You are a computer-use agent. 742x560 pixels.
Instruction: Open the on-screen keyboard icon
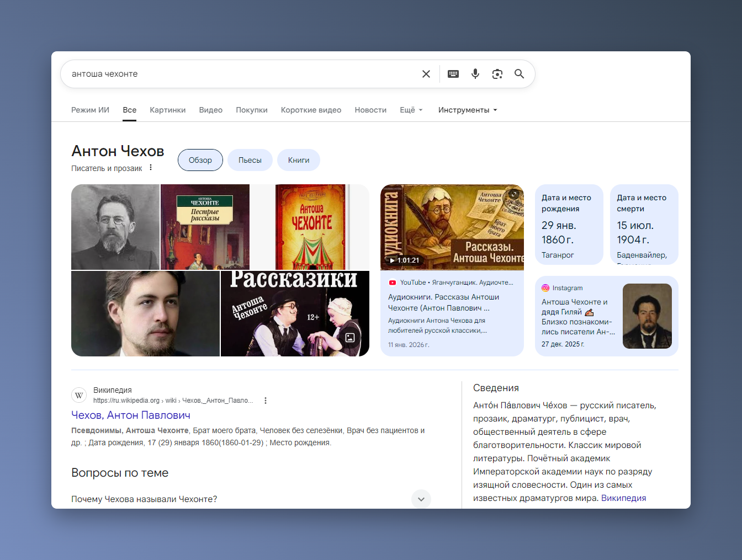453,74
